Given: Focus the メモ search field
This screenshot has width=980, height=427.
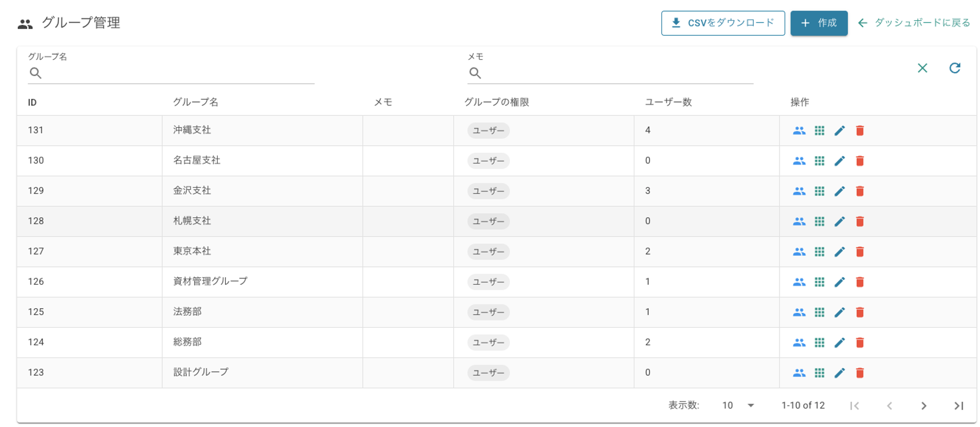Looking at the screenshot, I should point(616,73).
